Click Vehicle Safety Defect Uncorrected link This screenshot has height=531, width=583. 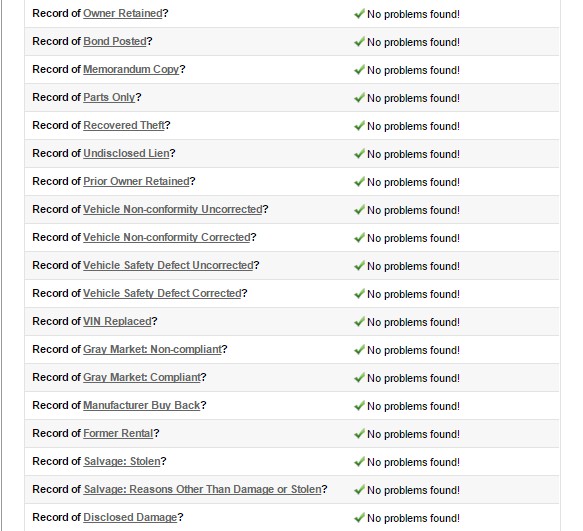[168, 266]
